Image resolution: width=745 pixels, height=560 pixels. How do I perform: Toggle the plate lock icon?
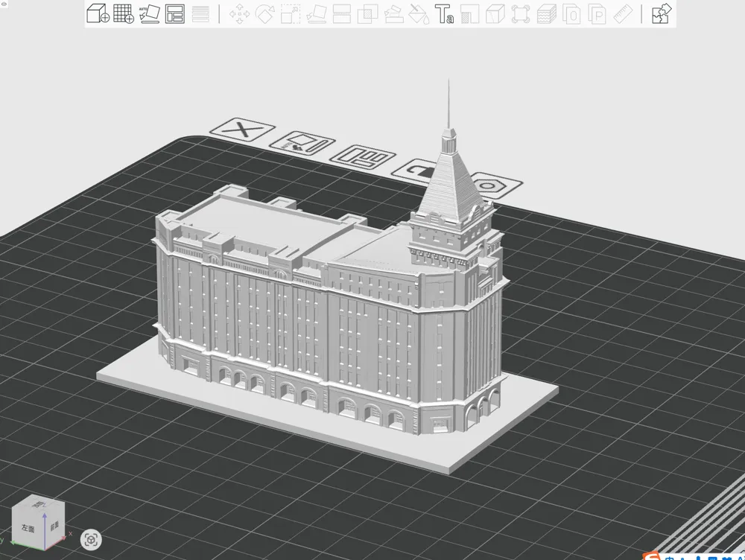pos(417,170)
